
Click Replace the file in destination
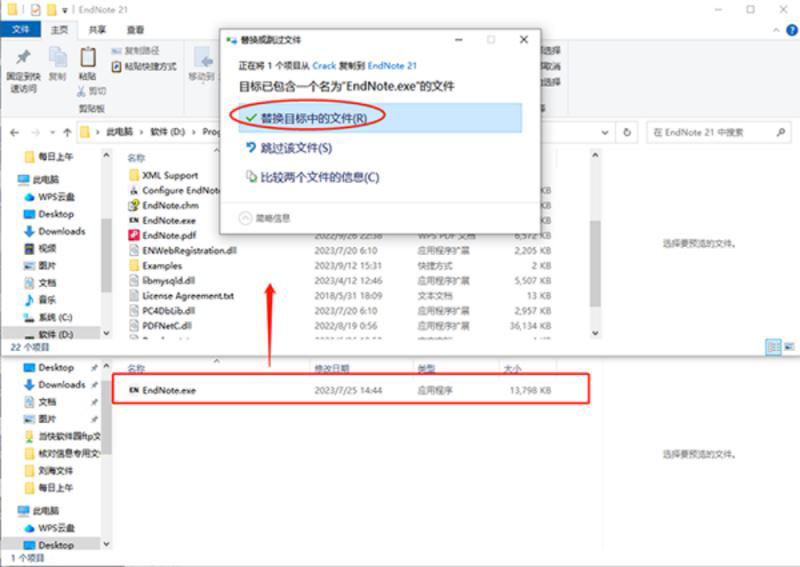[380, 118]
